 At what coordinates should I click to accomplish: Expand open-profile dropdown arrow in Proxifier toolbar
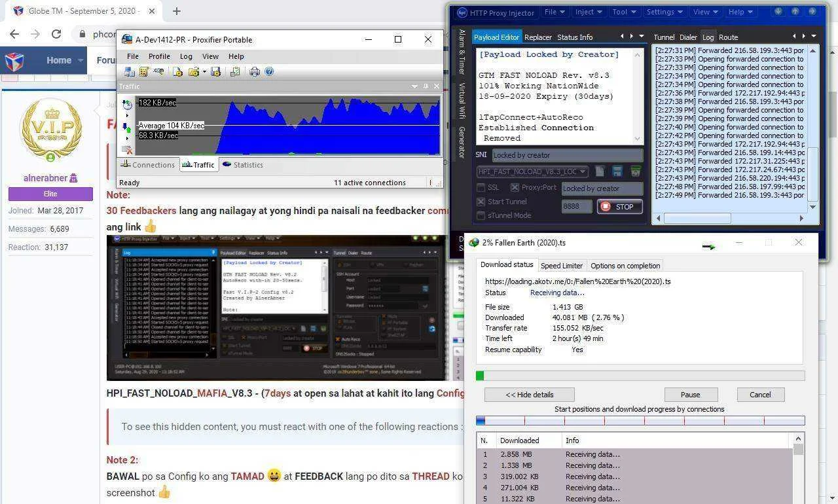pos(204,71)
